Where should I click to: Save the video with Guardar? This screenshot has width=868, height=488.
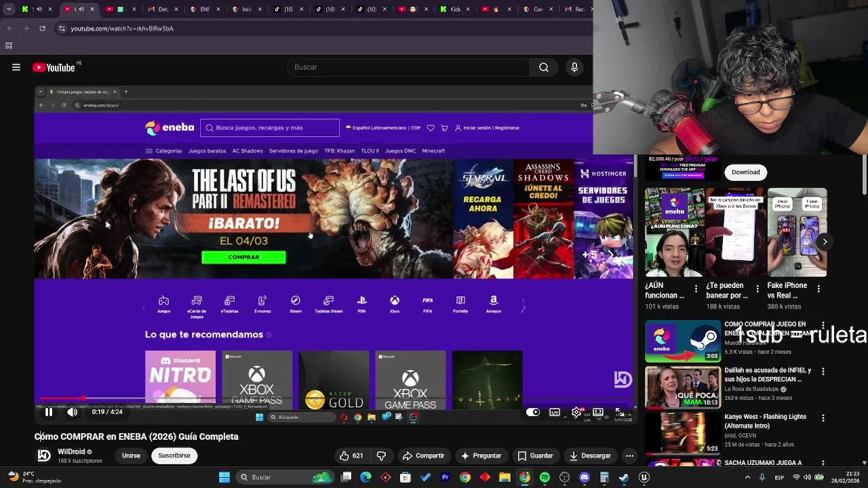pyautogui.click(x=535, y=455)
